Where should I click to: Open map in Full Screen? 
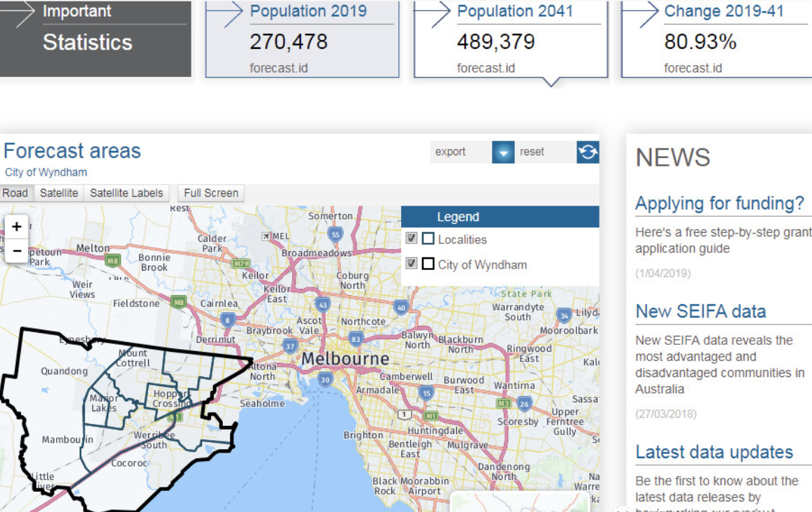(x=211, y=193)
